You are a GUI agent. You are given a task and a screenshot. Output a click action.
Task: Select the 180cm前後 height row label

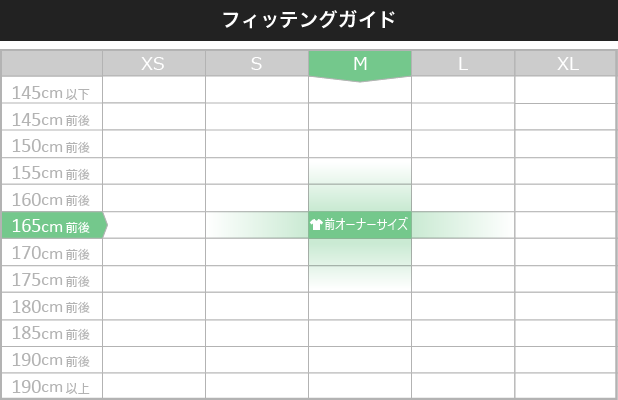[x=52, y=306]
